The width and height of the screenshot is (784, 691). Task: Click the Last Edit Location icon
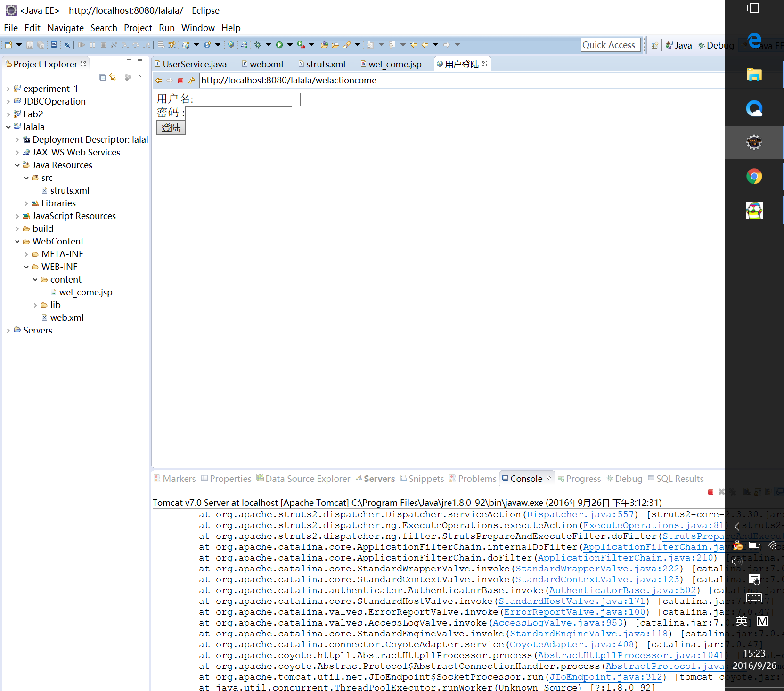[x=414, y=45]
